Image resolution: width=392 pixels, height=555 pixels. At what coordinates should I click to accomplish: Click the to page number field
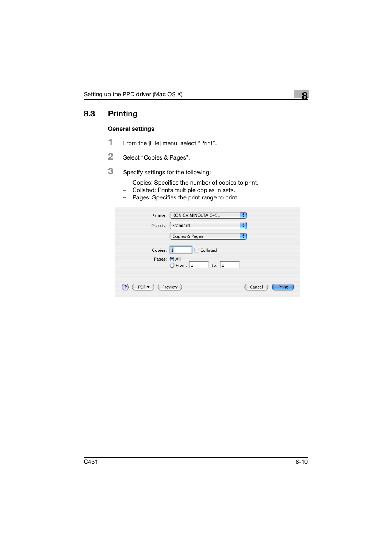230,265
